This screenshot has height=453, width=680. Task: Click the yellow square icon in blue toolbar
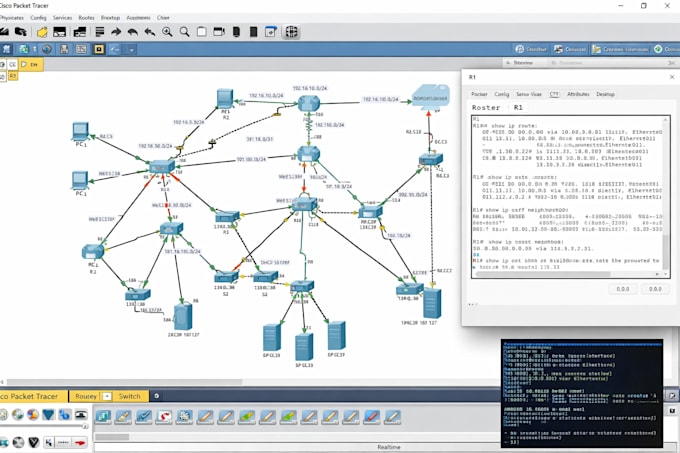click(x=99, y=49)
